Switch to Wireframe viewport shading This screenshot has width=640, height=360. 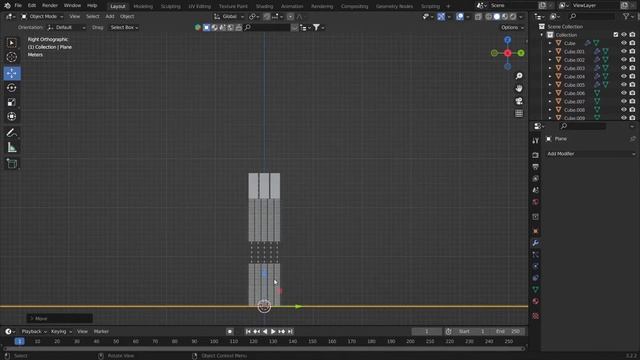point(488,17)
